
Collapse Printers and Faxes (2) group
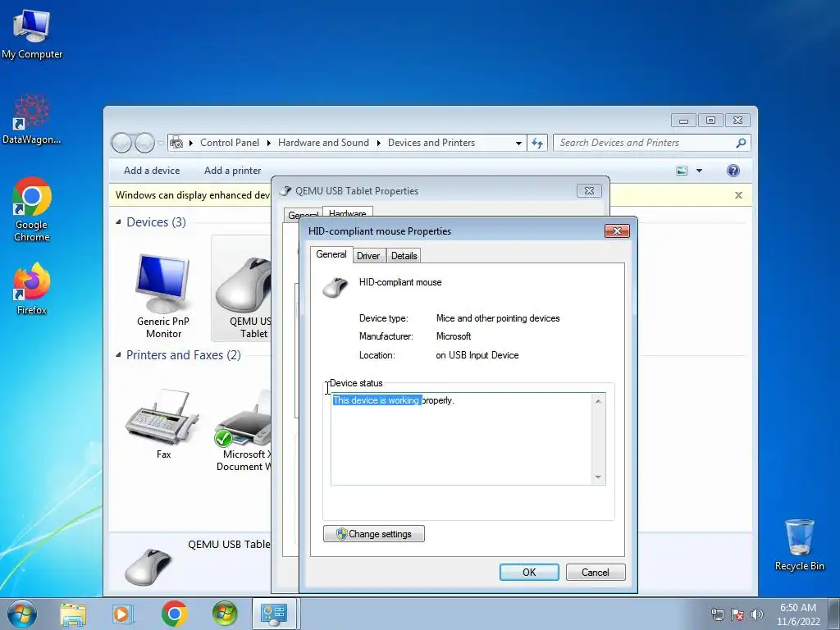point(118,354)
